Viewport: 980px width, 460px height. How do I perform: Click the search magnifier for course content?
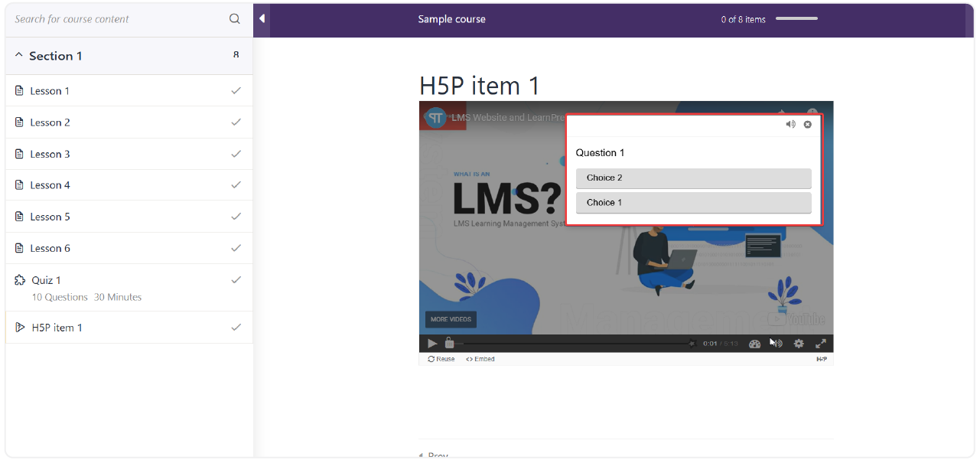coord(234,18)
